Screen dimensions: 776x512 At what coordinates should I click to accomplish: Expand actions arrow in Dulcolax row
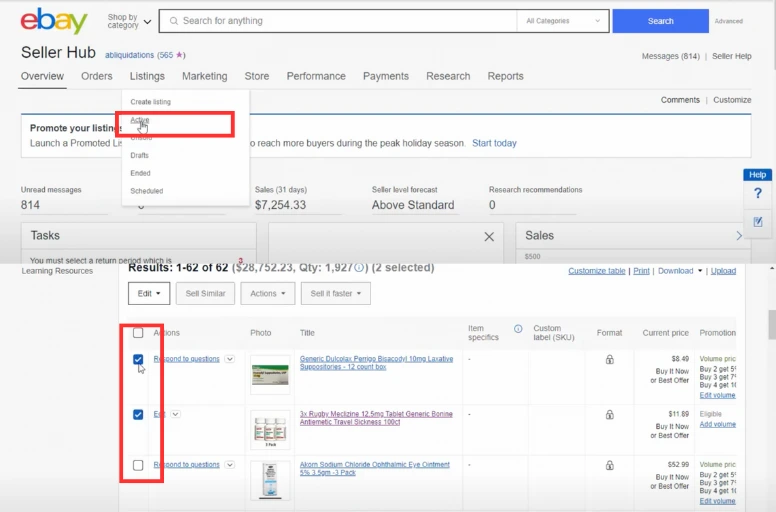pyautogui.click(x=230, y=359)
